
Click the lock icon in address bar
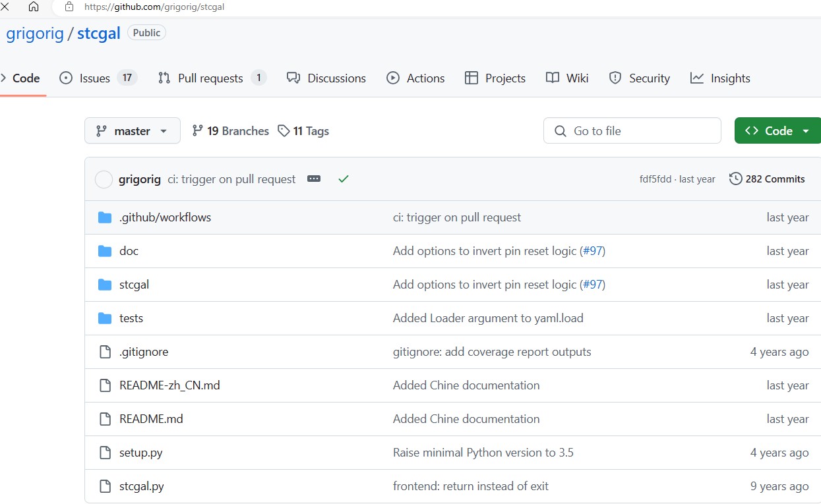click(x=69, y=7)
